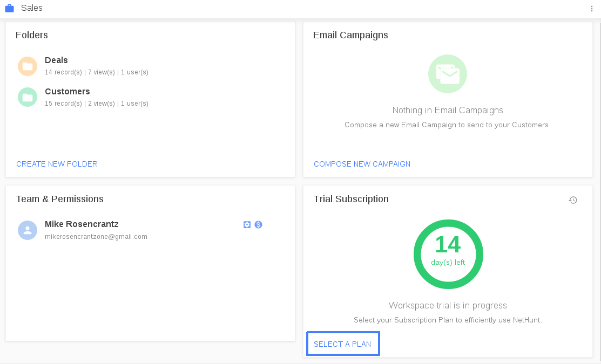The height and width of the screenshot is (364, 601).
Task: Click the admin gear badge next to Mike Rosencrantz
Action: coord(247,225)
